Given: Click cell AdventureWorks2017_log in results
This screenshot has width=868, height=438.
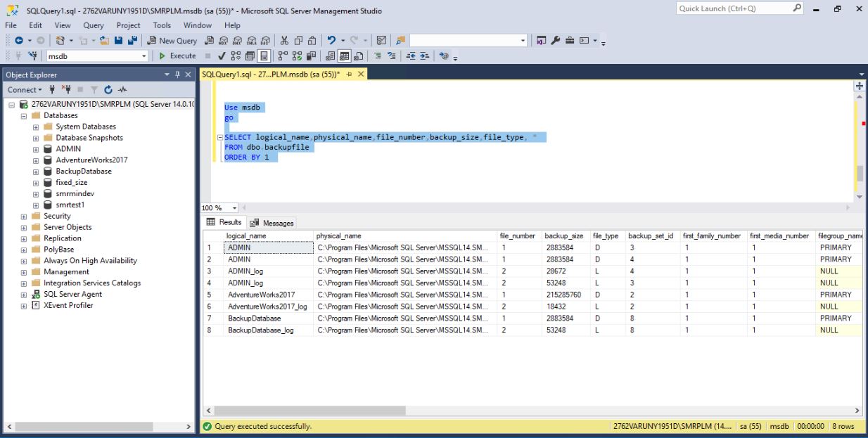Looking at the screenshot, I should pyautogui.click(x=268, y=307).
